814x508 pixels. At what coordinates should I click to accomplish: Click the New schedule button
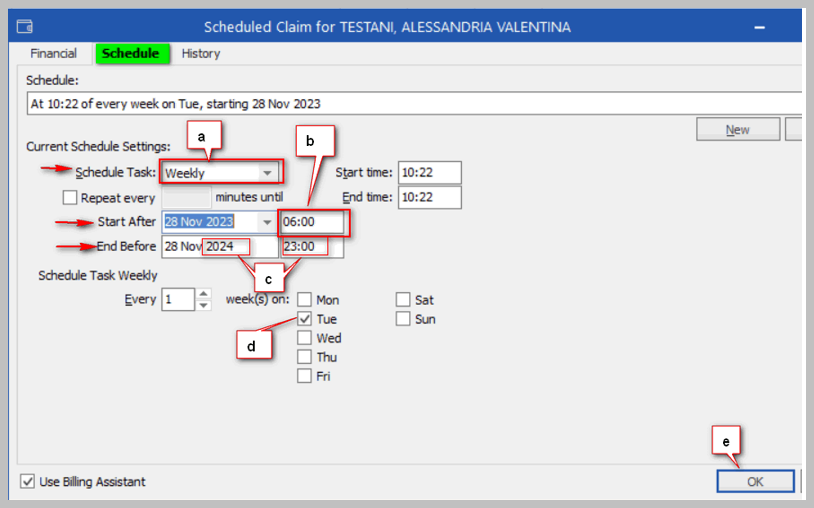tap(738, 130)
